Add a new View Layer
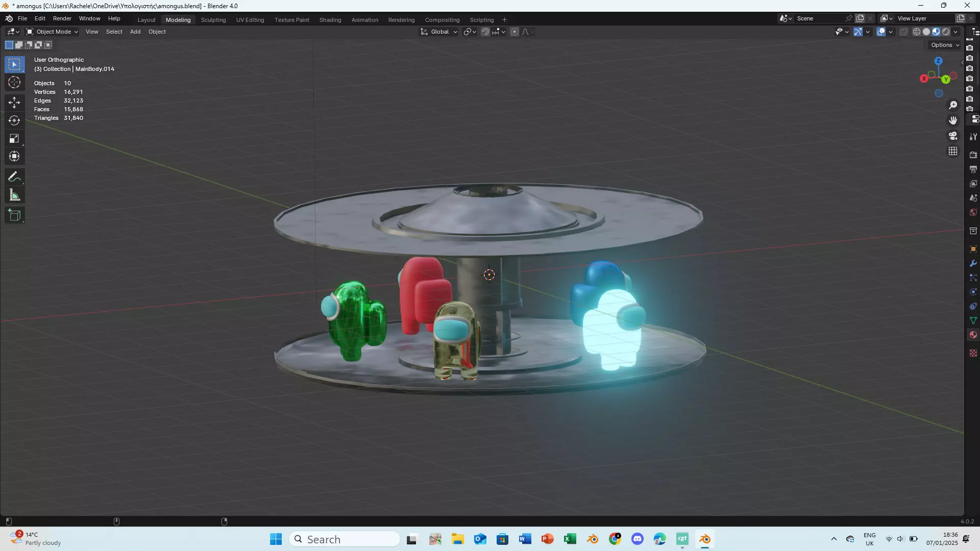The height and width of the screenshot is (551, 980). pyautogui.click(x=961, y=18)
